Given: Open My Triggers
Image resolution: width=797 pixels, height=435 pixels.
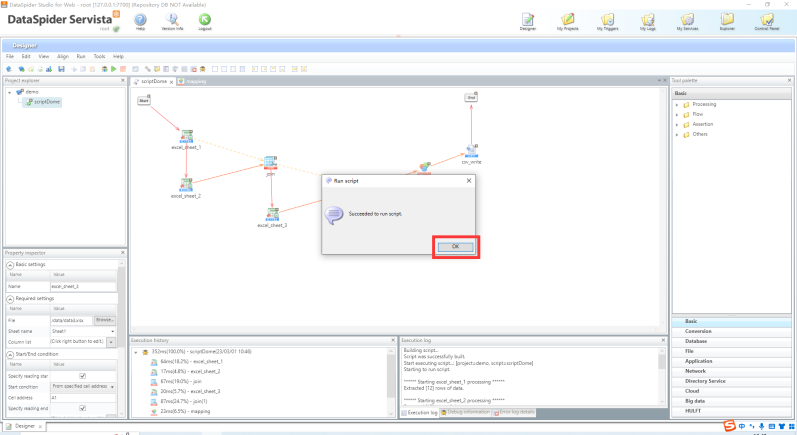Looking at the screenshot, I should (x=607, y=21).
